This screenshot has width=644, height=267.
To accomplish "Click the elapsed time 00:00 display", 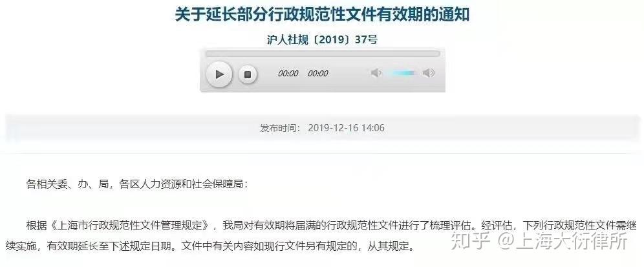I will pyautogui.click(x=288, y=74).
